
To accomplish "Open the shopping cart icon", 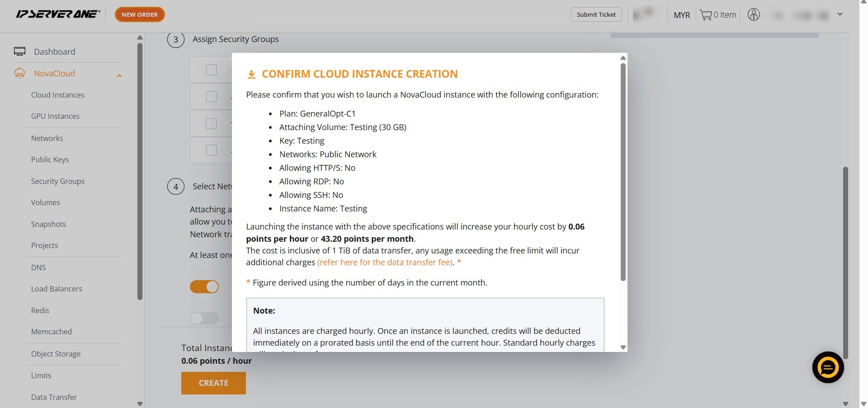I will point(705,15).
